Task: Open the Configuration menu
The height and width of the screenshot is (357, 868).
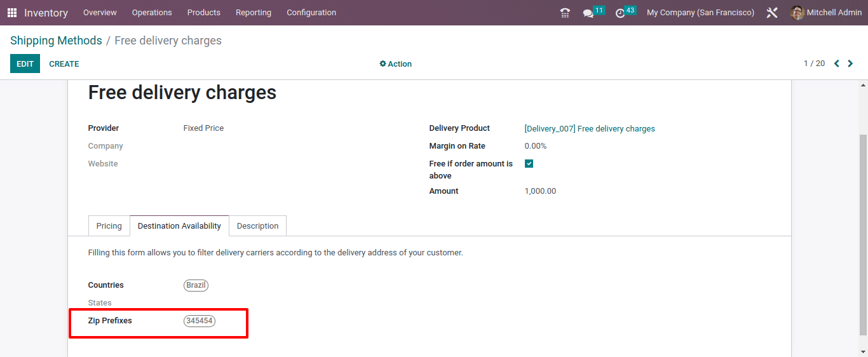Action: [311, 13]
